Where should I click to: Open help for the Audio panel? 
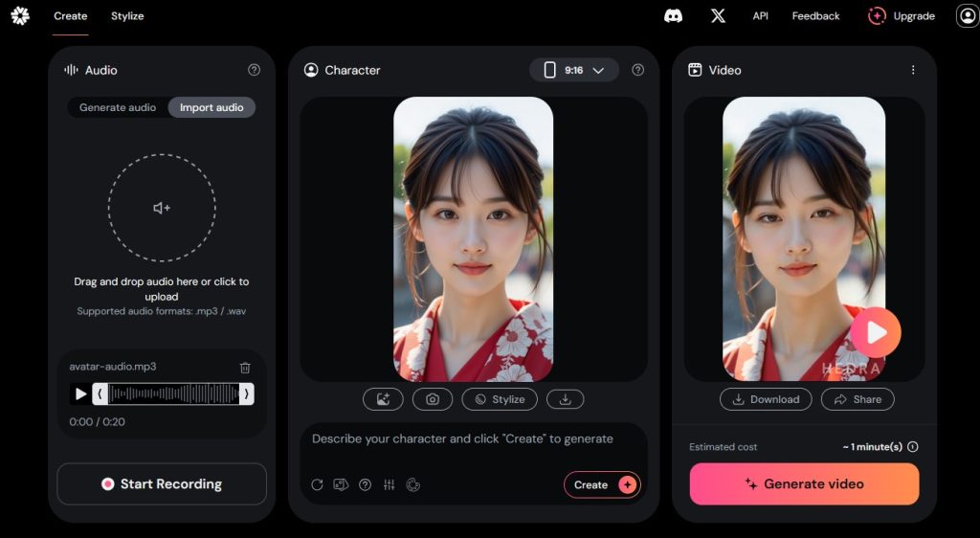coord(254,70)
